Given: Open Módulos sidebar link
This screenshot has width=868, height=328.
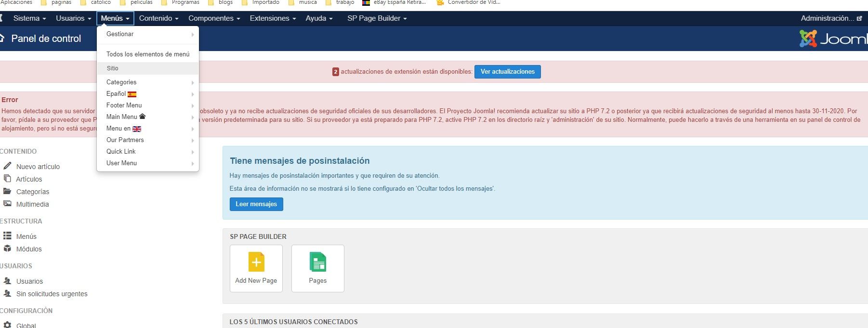Looking at the screenshot, I should [29, 249].
